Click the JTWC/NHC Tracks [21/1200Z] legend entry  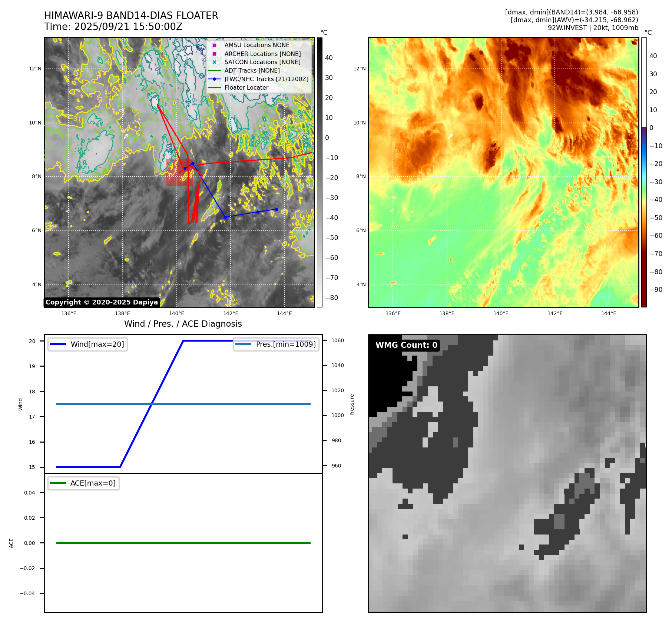[266, 79]
